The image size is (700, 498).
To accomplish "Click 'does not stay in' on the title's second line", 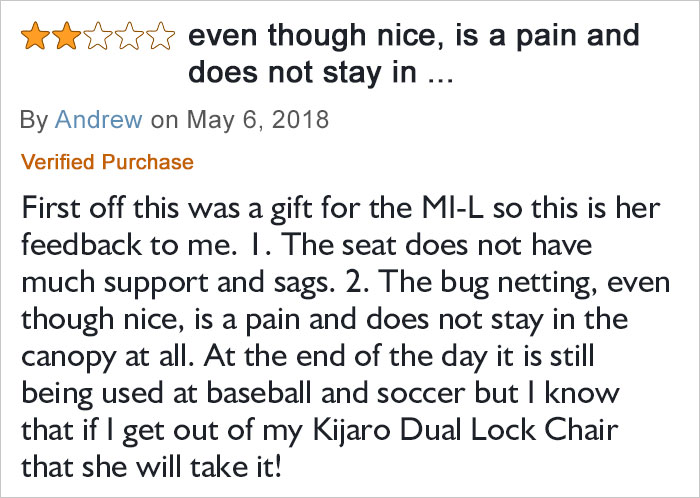I will pyautogui.click(x=303, y=72).
